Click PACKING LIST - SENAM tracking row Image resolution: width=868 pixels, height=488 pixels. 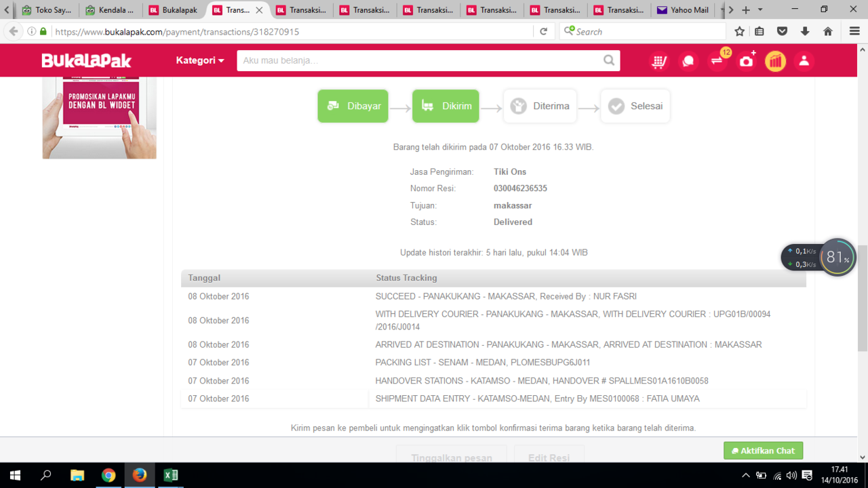click(x=494, y=363)
